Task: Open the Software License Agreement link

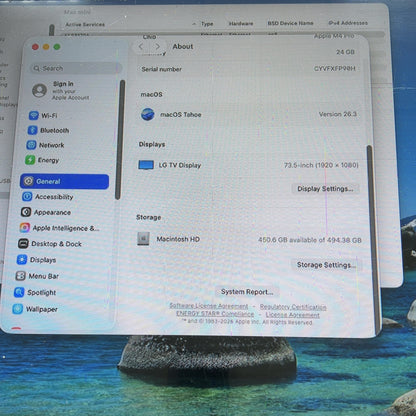Action: click(x=209, y=306)
